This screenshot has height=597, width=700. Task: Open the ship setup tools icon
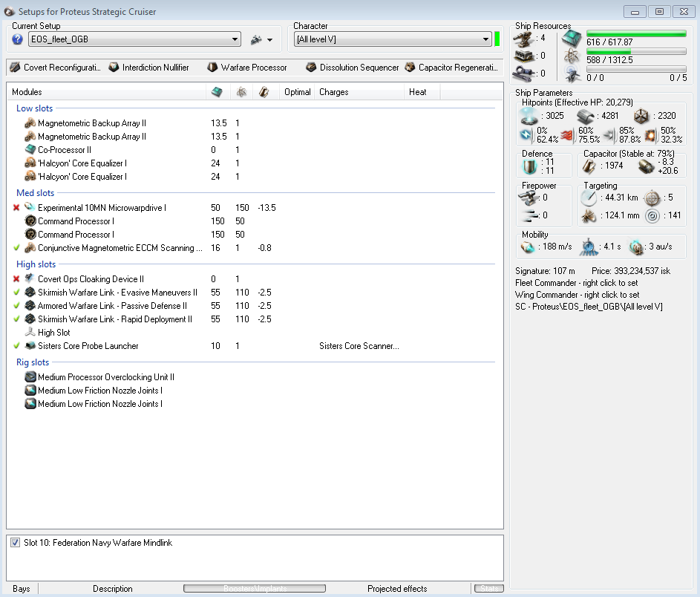(256, 40)
